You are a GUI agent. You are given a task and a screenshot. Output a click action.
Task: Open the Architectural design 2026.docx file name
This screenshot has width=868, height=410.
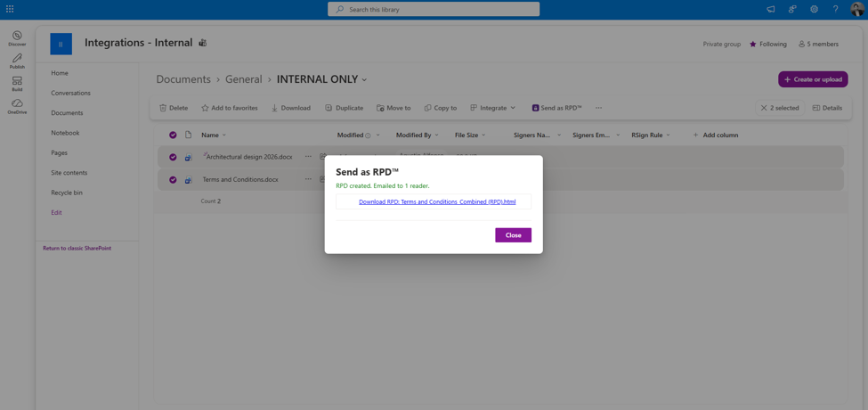click(249, 157)
